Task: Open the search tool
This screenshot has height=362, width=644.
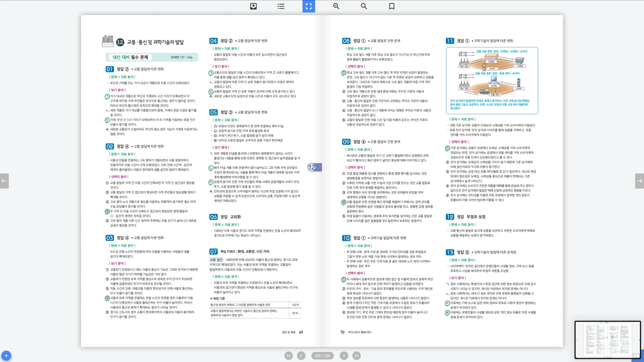Action: click(364, 6)
